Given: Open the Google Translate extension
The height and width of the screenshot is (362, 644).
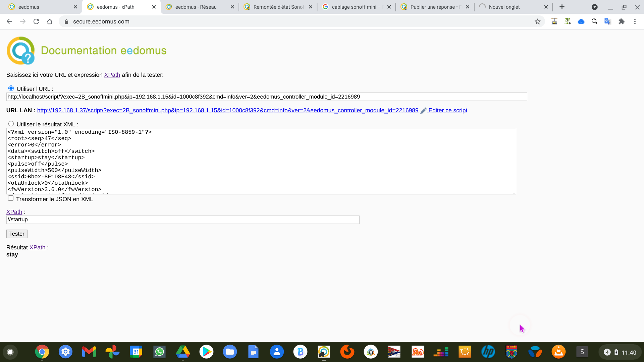Looking at the screenshot, I should pos(608,21).
